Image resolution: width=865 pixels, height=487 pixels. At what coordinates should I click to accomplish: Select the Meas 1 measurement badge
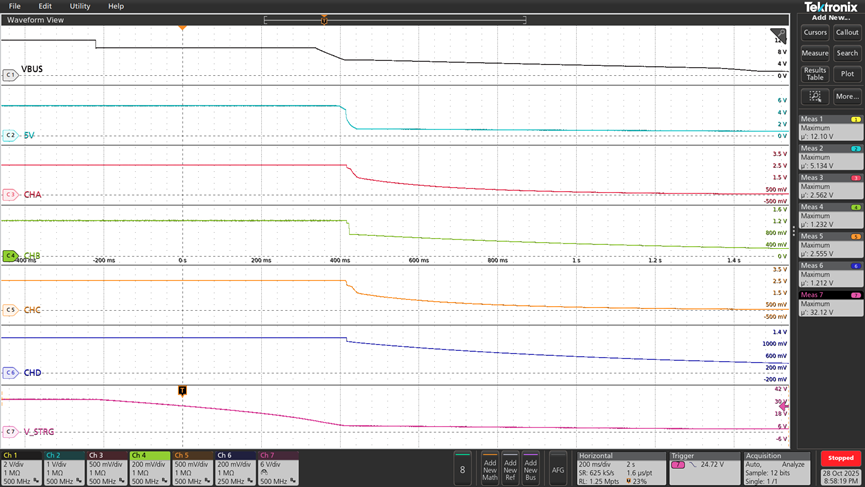[830, 127]
